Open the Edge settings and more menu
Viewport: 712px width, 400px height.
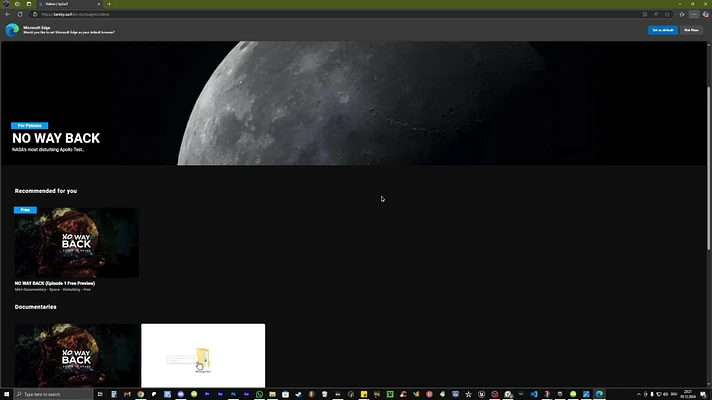coord(694,15)
